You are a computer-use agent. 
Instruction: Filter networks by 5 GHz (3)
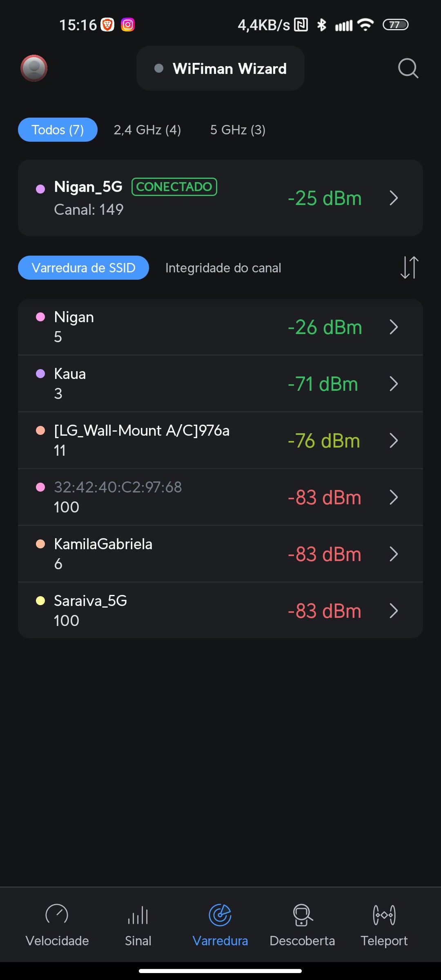click(238, 130)
